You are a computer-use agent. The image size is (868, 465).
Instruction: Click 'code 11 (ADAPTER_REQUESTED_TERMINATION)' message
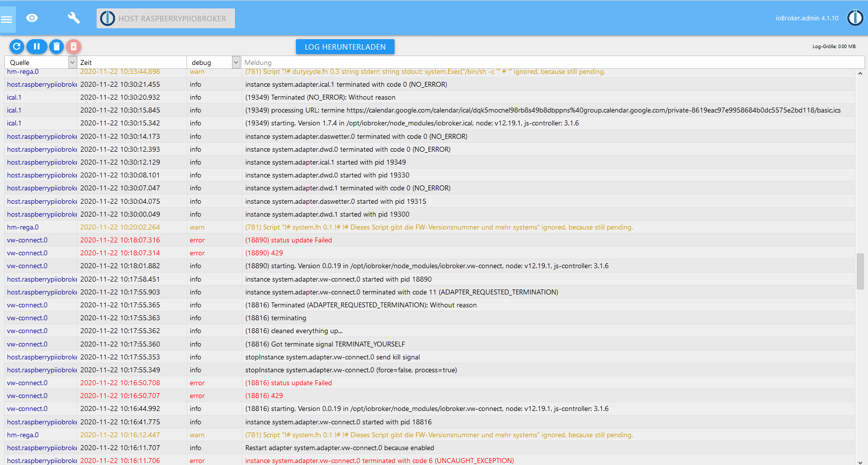coord(402,292)
